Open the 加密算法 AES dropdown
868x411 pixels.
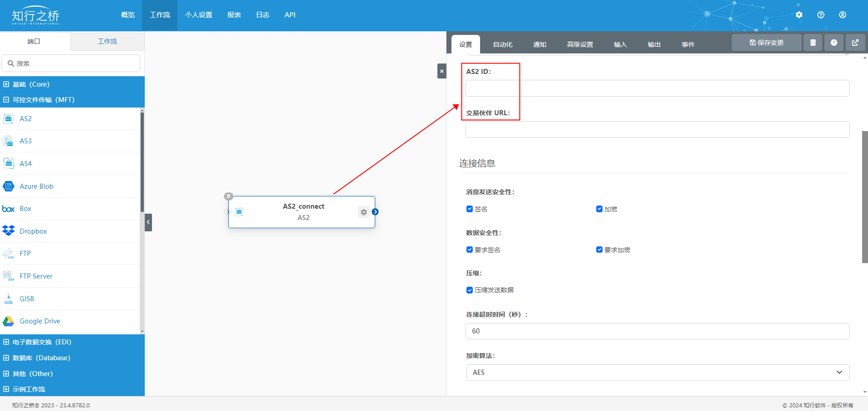(657, 372)
